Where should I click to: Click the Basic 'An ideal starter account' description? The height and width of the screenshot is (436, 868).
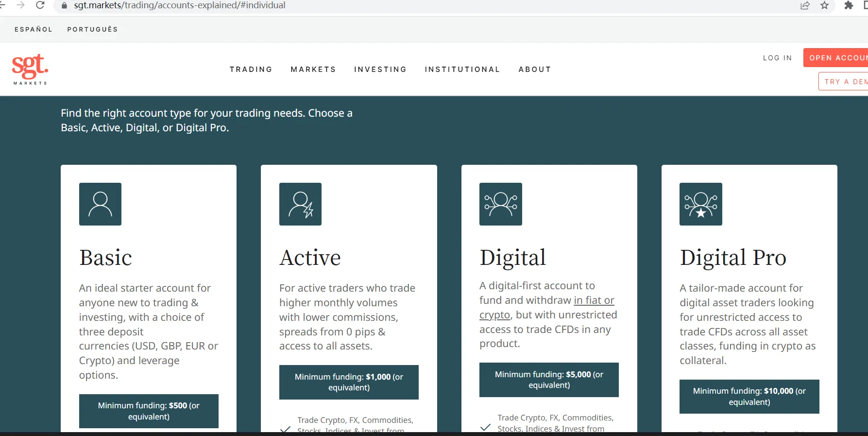coord(149,331)
